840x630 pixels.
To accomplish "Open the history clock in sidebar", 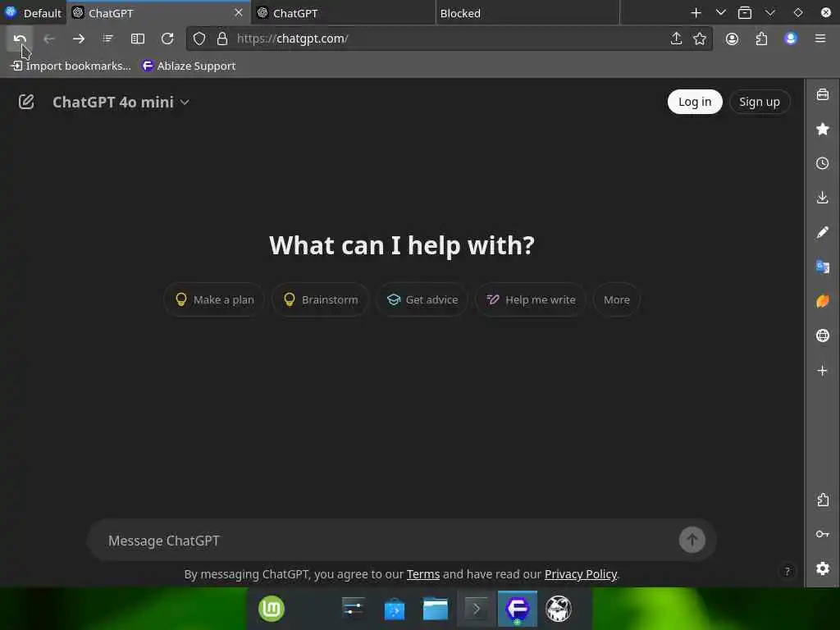I will 822,163.
